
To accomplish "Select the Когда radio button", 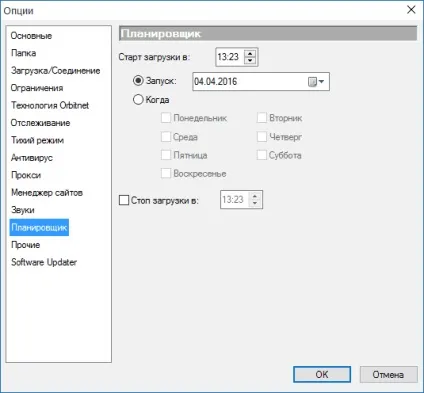I will point(138,99).
